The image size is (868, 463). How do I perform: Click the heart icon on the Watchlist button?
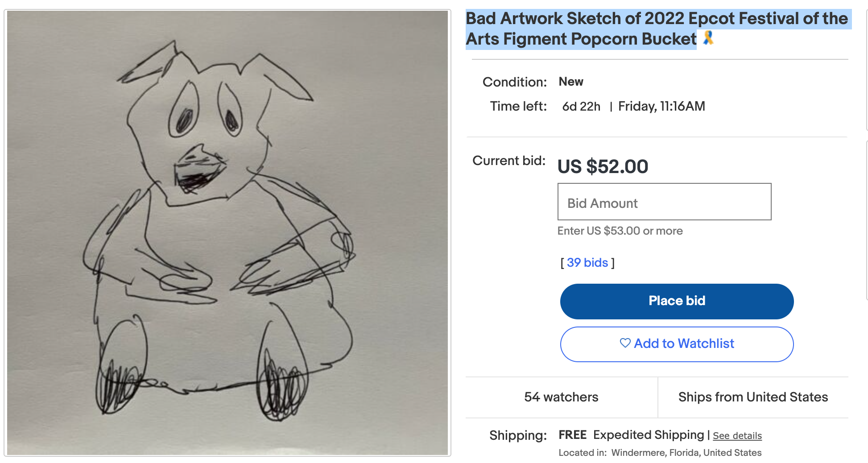point(625,343)
